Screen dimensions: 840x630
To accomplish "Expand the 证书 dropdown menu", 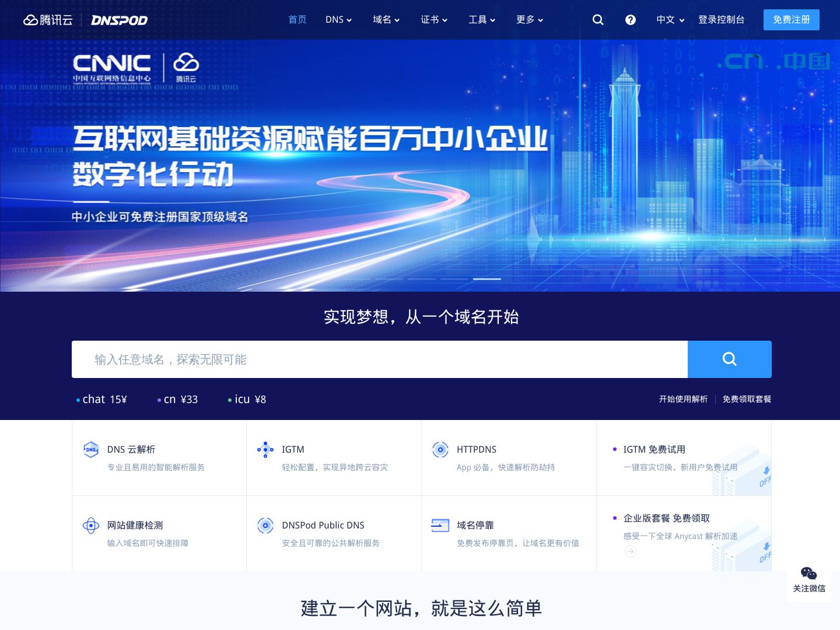I will (434, 20).
